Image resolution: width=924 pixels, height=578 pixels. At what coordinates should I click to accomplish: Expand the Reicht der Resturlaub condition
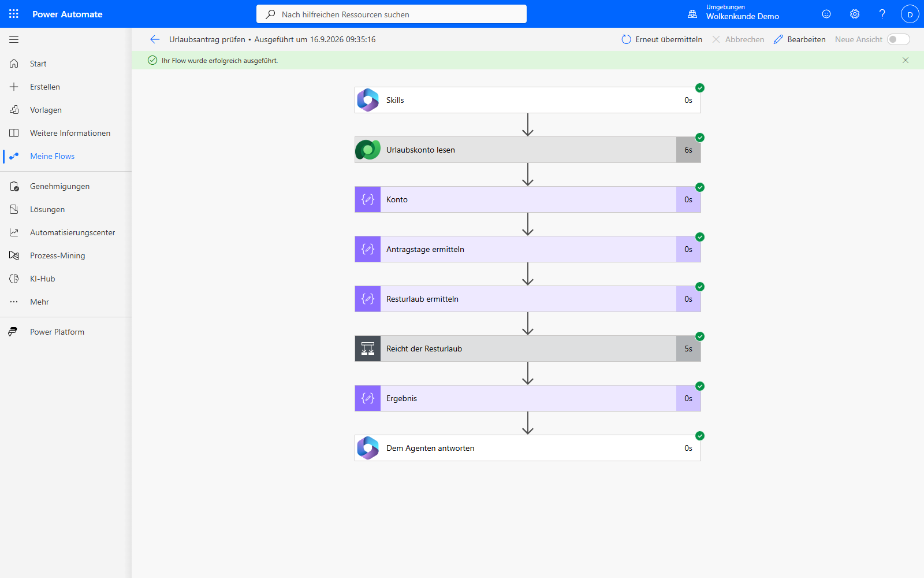tap(528, 349)
